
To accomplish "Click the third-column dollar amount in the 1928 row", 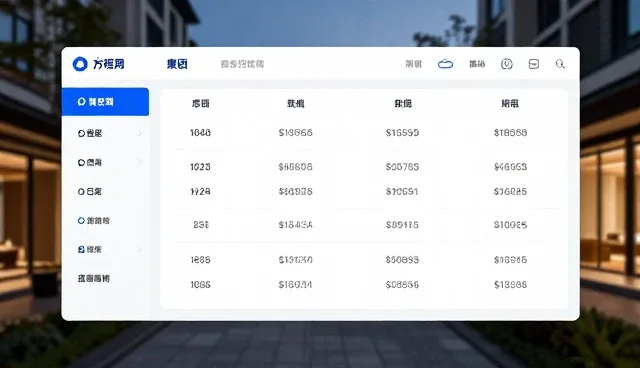I will click(402, 191).
